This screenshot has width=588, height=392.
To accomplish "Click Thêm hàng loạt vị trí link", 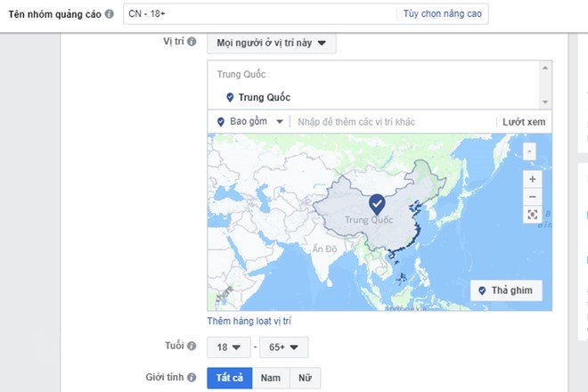I will 249,321.
